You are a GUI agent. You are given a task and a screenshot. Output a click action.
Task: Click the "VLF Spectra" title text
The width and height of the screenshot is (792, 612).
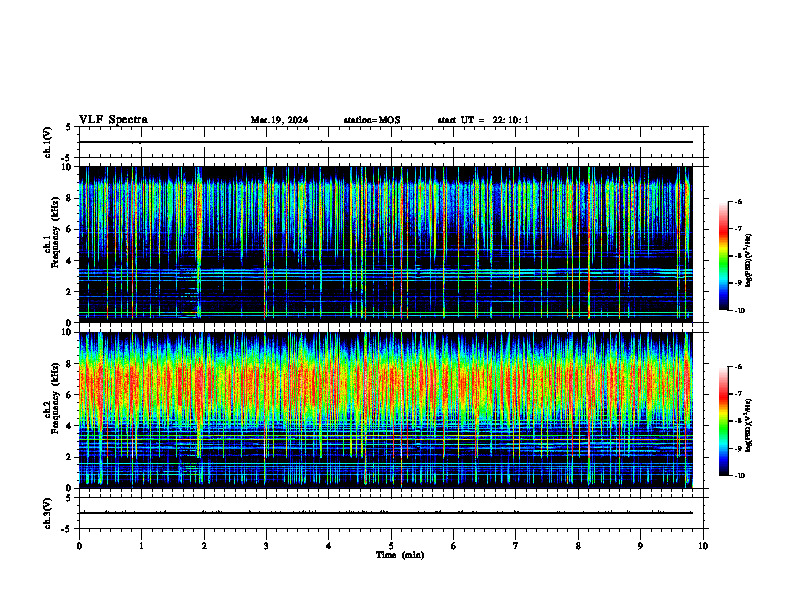(113, 120)
